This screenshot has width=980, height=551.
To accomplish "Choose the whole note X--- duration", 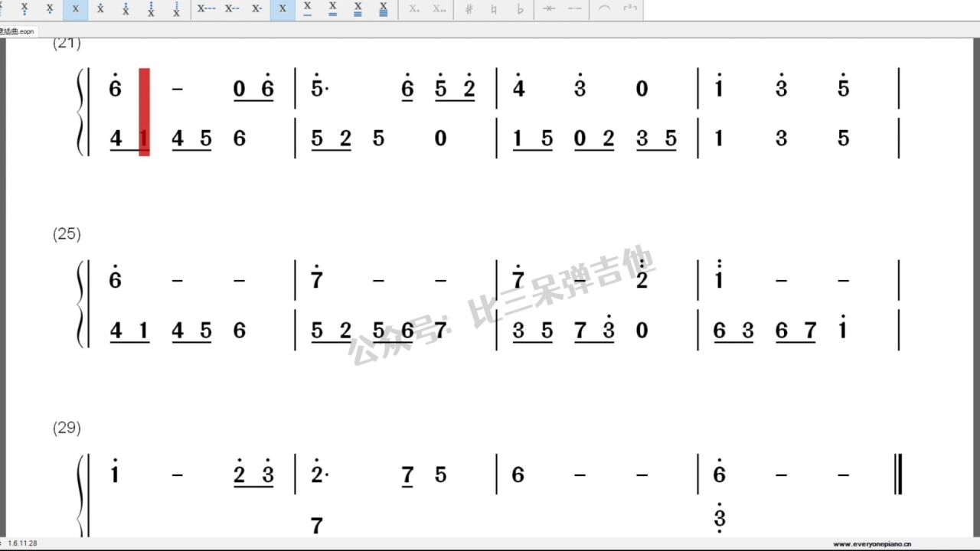I will coord(207,9).
